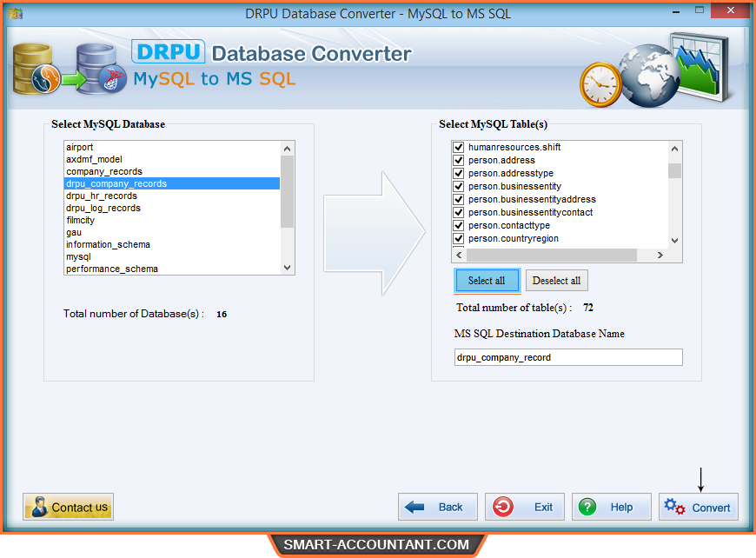Select filmcity database

coord(172,220)
